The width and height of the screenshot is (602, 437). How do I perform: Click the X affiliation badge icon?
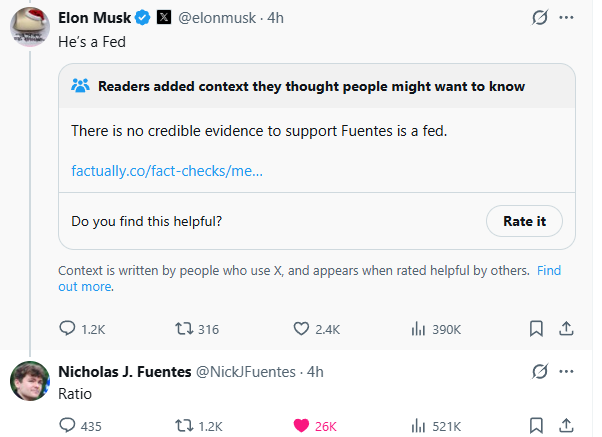164,19
